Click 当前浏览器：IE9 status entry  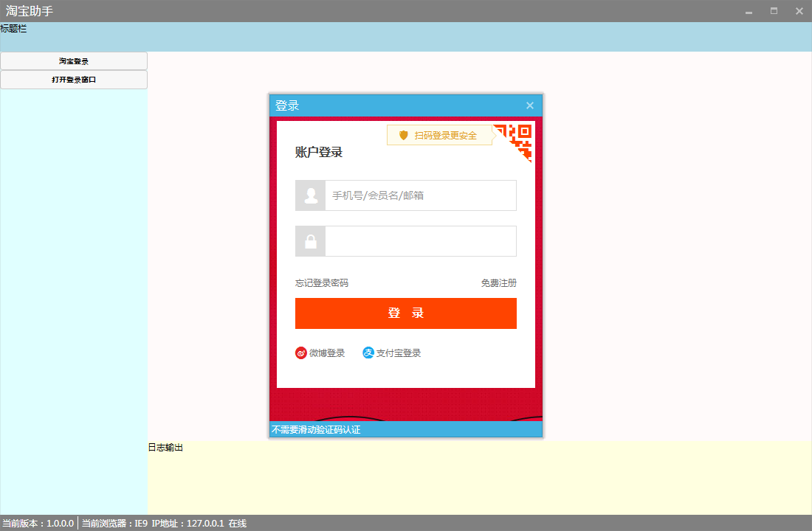tap(114, 523)
